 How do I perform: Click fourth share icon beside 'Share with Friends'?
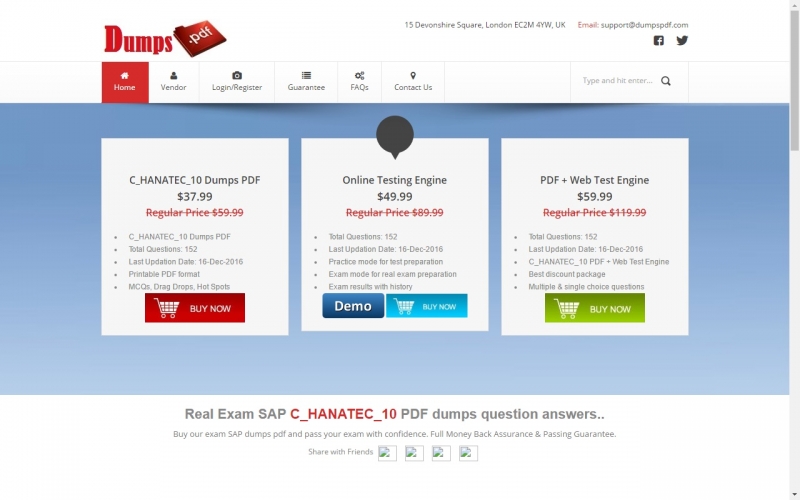click(468, 453)
